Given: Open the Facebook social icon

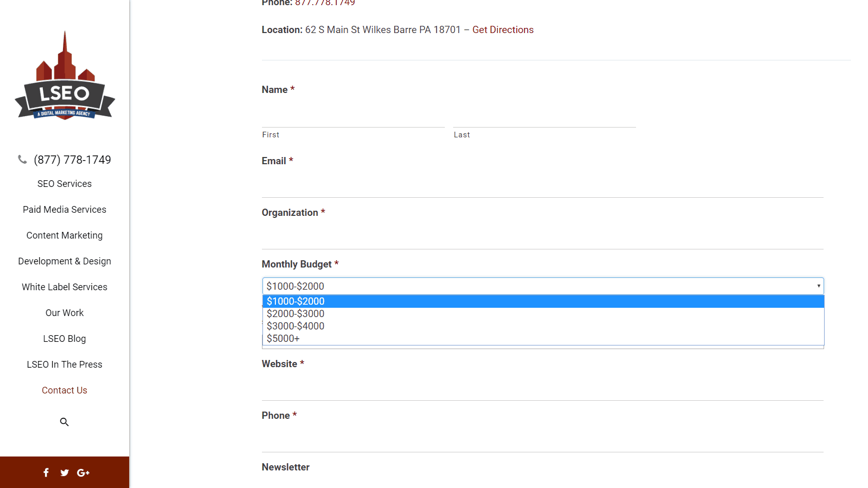Looking at the screenshot, I should pos(46,473).
